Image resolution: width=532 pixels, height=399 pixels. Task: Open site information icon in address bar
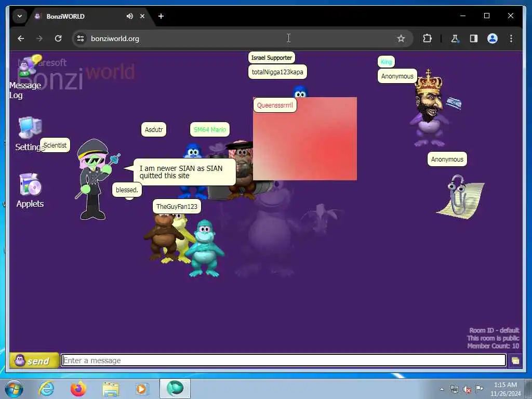(81, 38)
